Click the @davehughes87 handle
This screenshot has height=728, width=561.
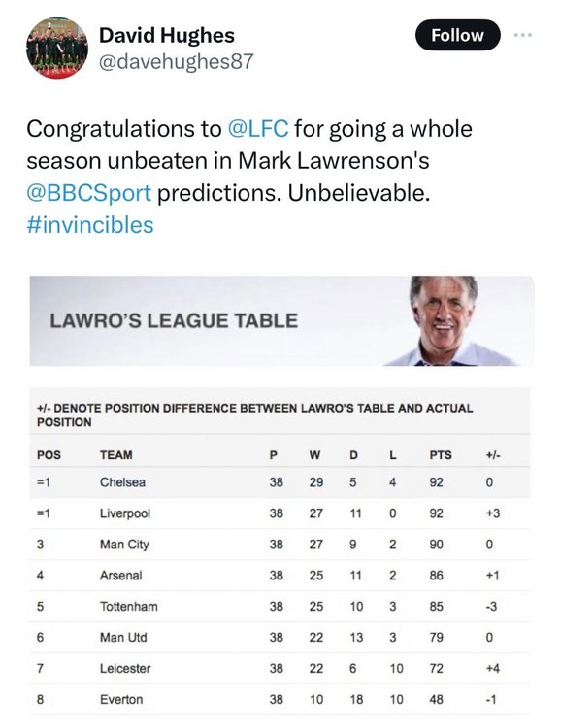(x=176, y=61)
